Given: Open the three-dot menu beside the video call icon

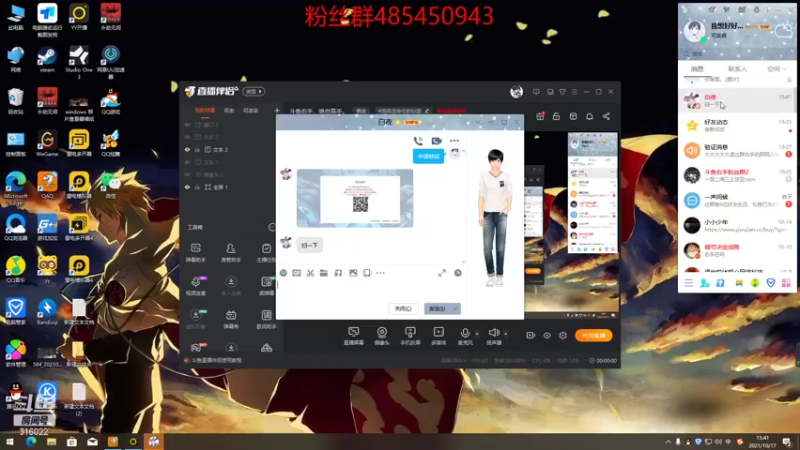Looking at the screenshot, I should [454, 141].
